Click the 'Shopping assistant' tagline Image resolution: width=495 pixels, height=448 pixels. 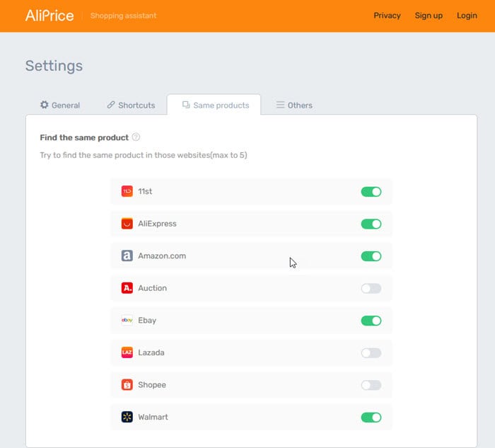pos(123,16)
